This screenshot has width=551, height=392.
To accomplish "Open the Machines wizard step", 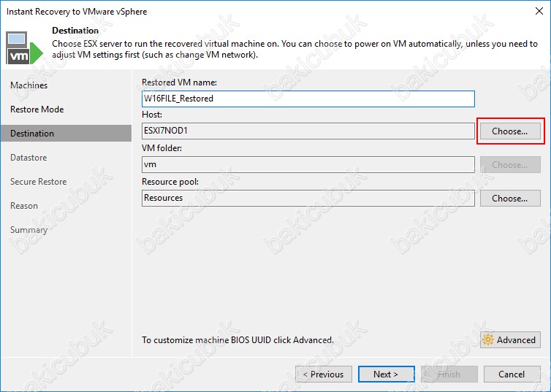I will (28, 85).
